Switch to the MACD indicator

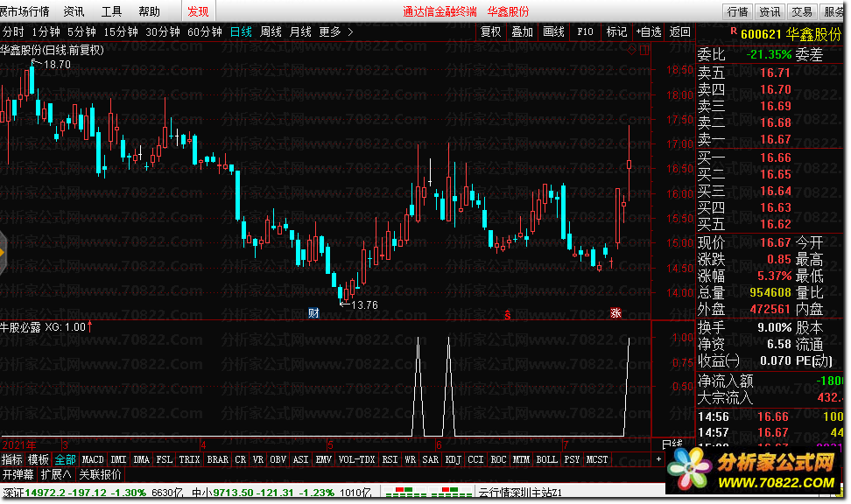coord(93,459)
